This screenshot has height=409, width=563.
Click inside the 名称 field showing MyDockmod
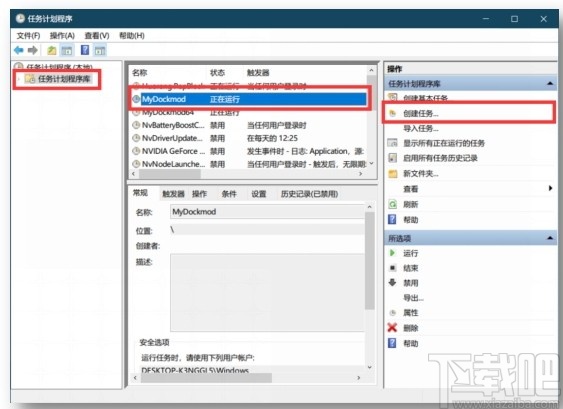pyautogui.click(x=267, y=212)
